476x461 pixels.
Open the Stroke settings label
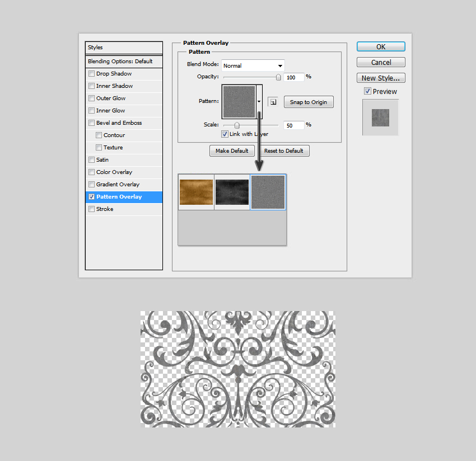105,209
